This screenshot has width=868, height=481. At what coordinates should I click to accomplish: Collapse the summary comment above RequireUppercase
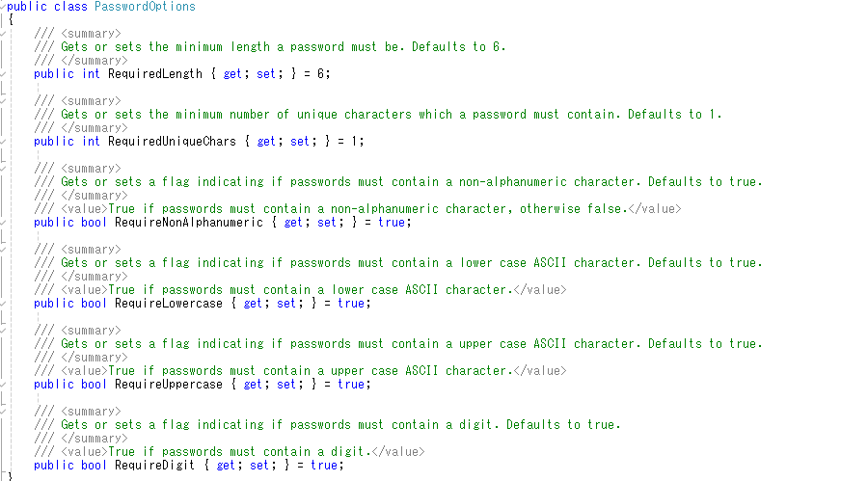coord(3,331)
